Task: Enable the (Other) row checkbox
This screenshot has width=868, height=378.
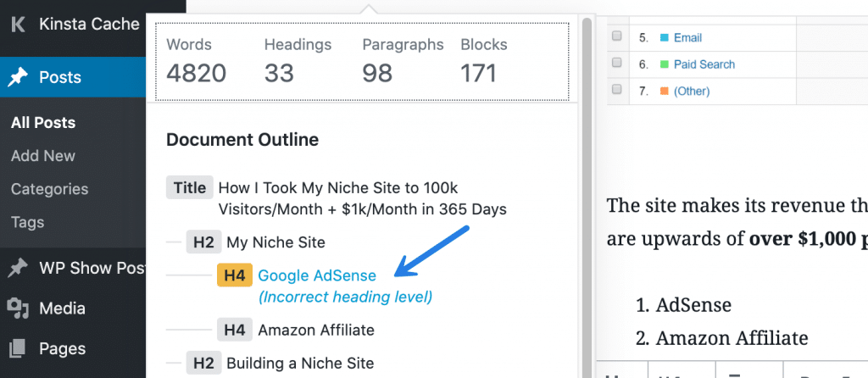Action: (x=617, y=90)
